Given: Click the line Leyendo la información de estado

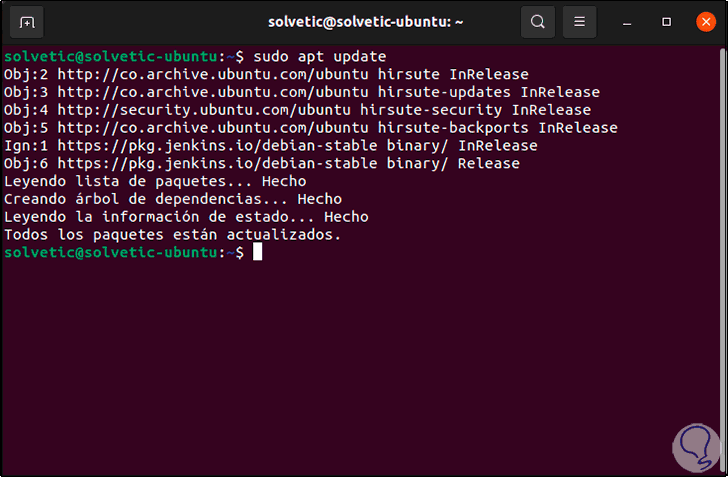Looking at the screenshot, I should point(186,217).
